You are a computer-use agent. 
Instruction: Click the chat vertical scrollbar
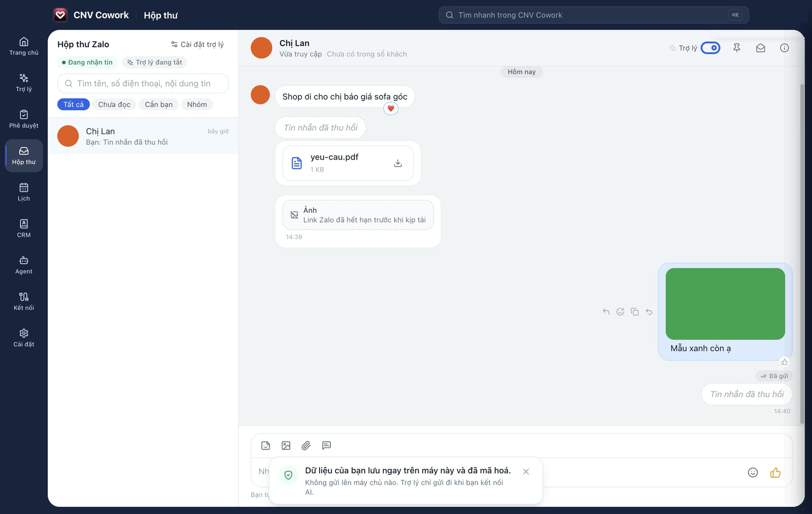802,254
